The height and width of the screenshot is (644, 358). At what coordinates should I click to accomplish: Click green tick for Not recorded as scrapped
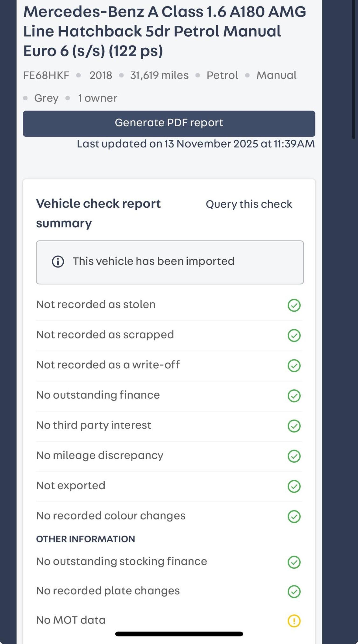pyautogui.click(x=294, y=335)
